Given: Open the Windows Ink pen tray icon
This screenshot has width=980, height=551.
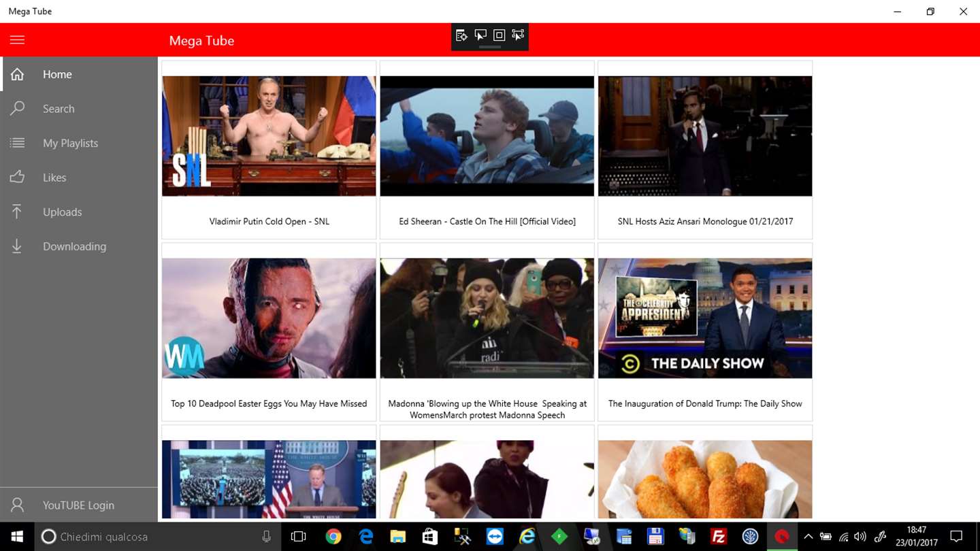Looking at the screenshot, I should (x=880, y=537).
